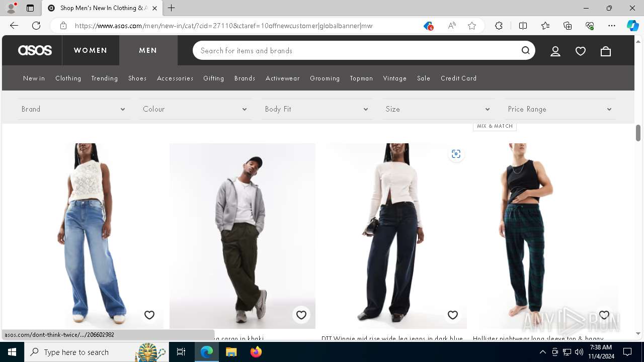Open the volume control in system tray
644x362 pixels.
tap(579, 352)
